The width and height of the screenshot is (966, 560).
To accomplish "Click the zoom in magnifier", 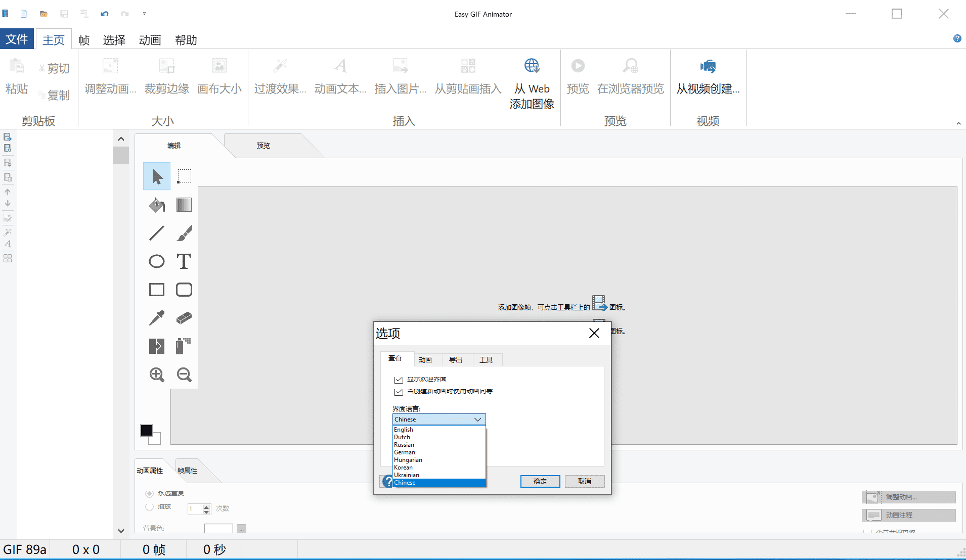I will pyautogui.click(x=157, y=375).
